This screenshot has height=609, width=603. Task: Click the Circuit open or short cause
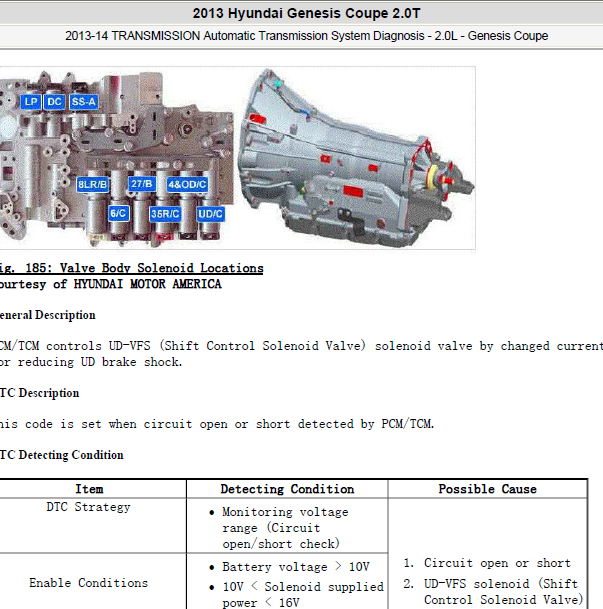(x=487, y=563)
